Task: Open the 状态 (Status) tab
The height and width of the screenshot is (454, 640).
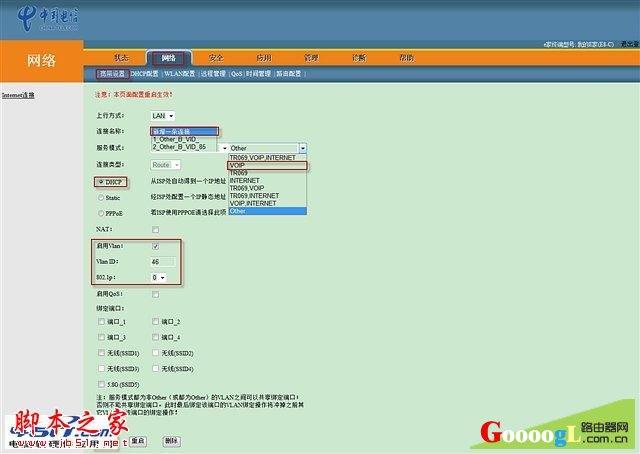Action: click(x=121, y=58)
